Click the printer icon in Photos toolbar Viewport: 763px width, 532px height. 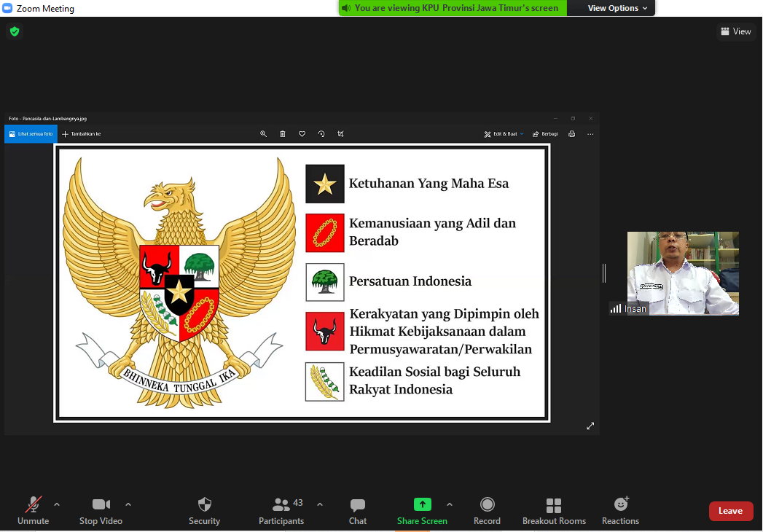pos(571,134)
